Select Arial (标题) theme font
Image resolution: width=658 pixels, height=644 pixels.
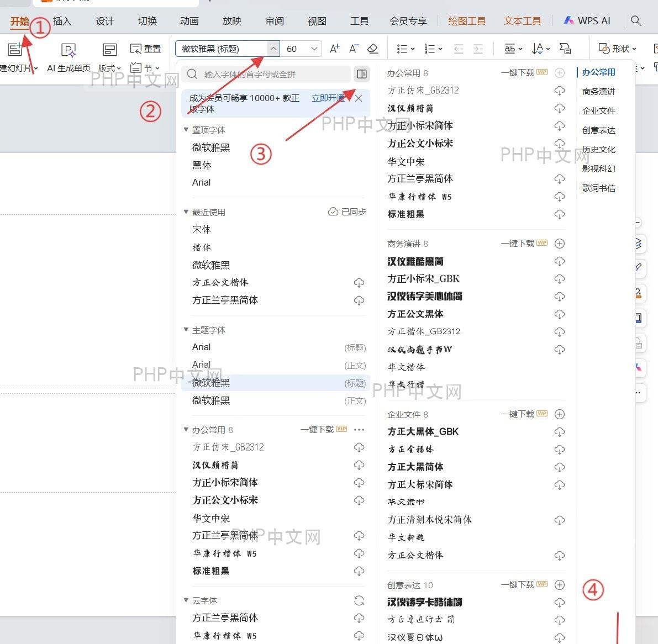click(276, 347)
